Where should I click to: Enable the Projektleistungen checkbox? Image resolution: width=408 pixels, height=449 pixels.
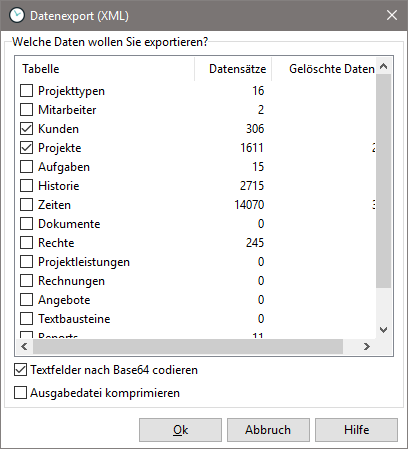pos(26,262)
